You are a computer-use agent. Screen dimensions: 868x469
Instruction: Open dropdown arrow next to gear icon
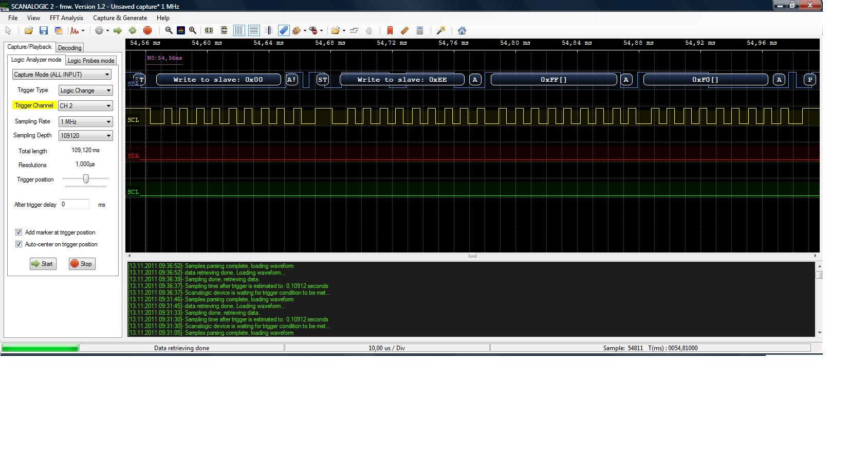point(107,31)
